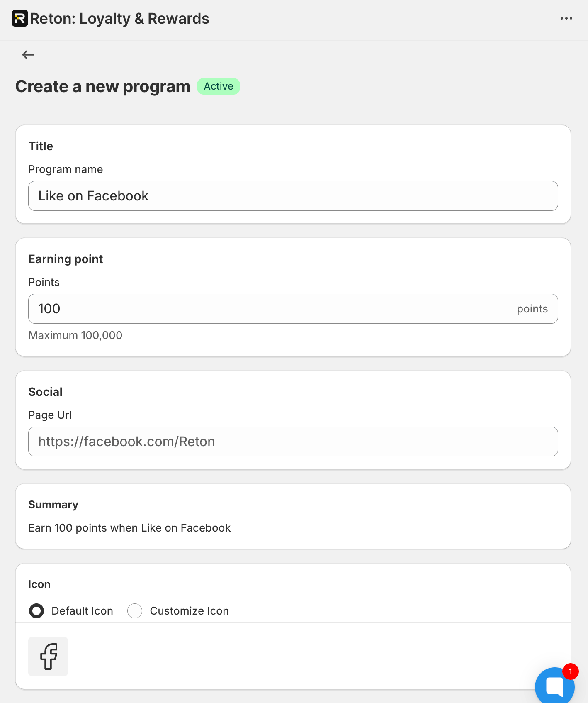Click the 'Earn 100 points' summary text
The height and width of the screenshot is (703, 588).
pyautogui.click(x=129, y=528)
